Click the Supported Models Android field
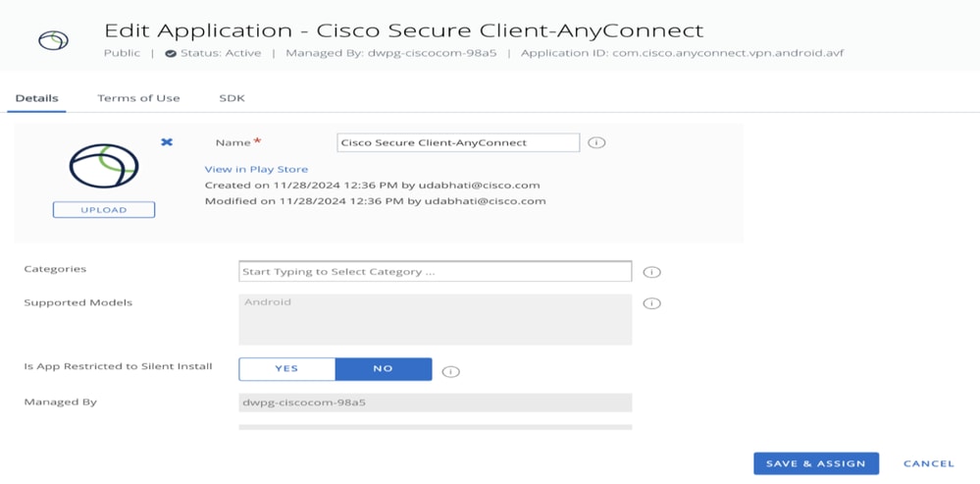The image size is (980, 484). 435,319
